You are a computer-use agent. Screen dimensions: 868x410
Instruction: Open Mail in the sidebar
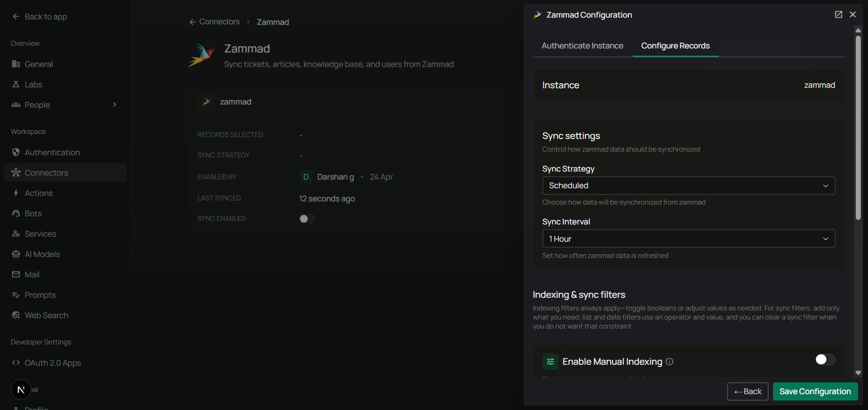click(x=65, y=274)
